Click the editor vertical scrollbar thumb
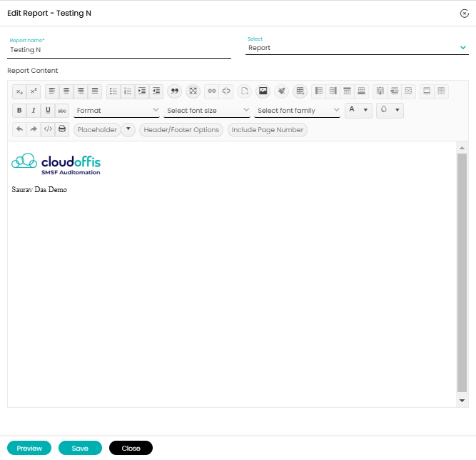The width and height of the screenshot is (476, 460). point(462,273)
